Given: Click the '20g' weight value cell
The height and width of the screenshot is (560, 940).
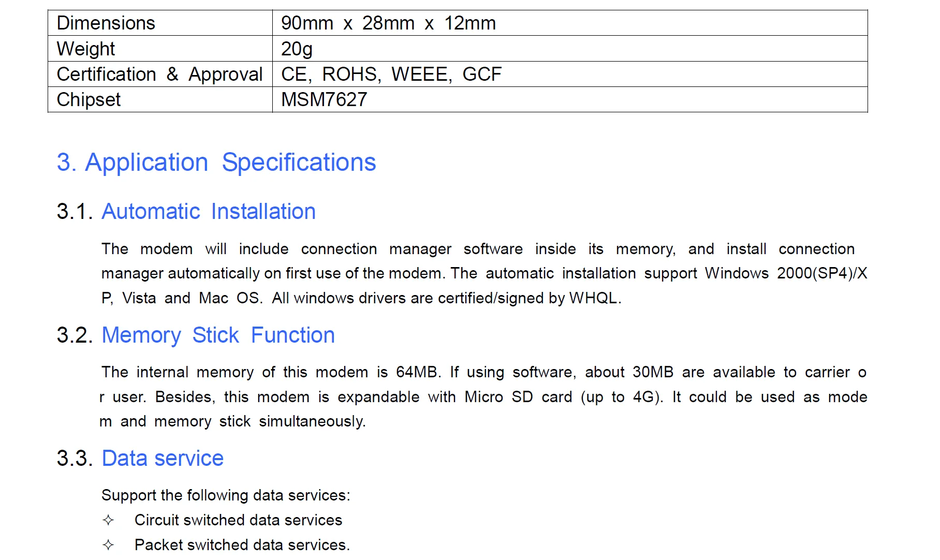Looking at the screenshot, I should [297, 49].
